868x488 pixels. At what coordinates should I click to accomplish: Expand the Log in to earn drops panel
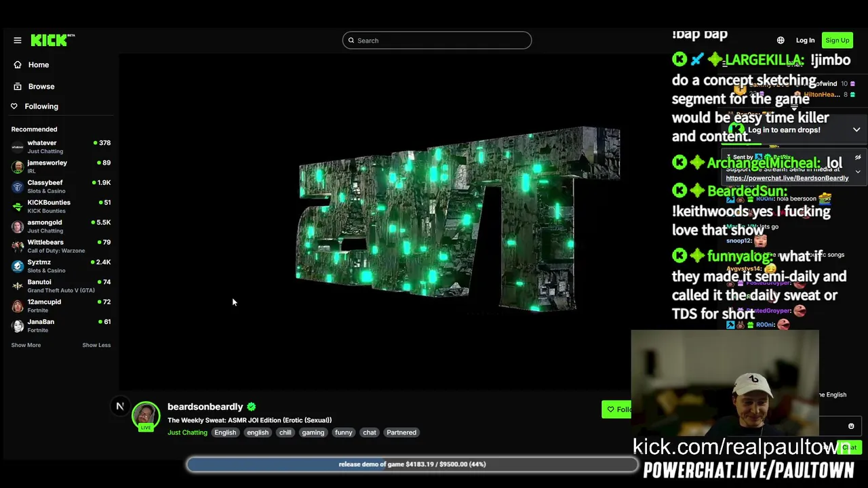coord(856,130)
